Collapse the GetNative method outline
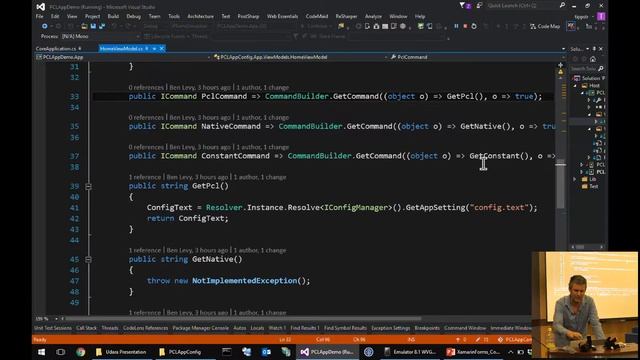640x360 pixels. [x=88, y=260]
